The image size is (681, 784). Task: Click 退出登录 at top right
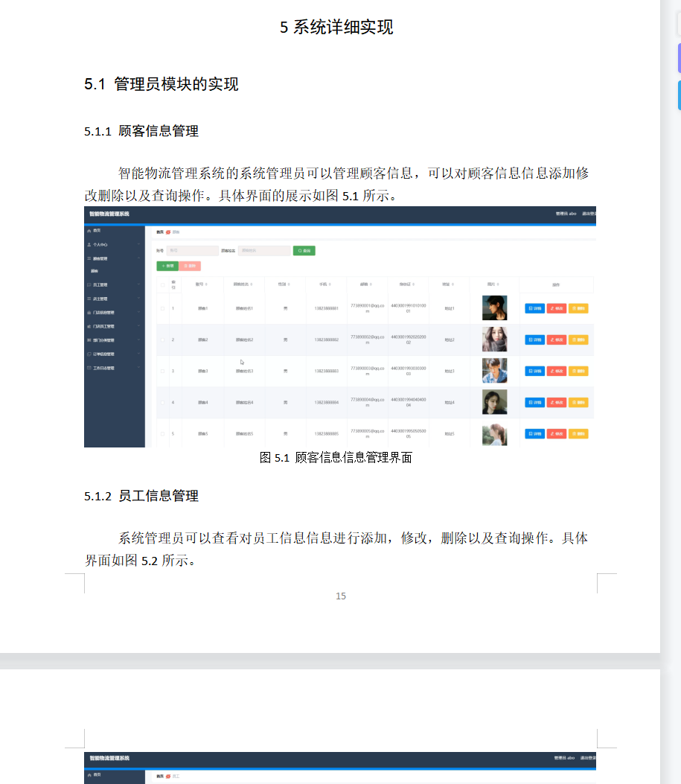point(589,214)
